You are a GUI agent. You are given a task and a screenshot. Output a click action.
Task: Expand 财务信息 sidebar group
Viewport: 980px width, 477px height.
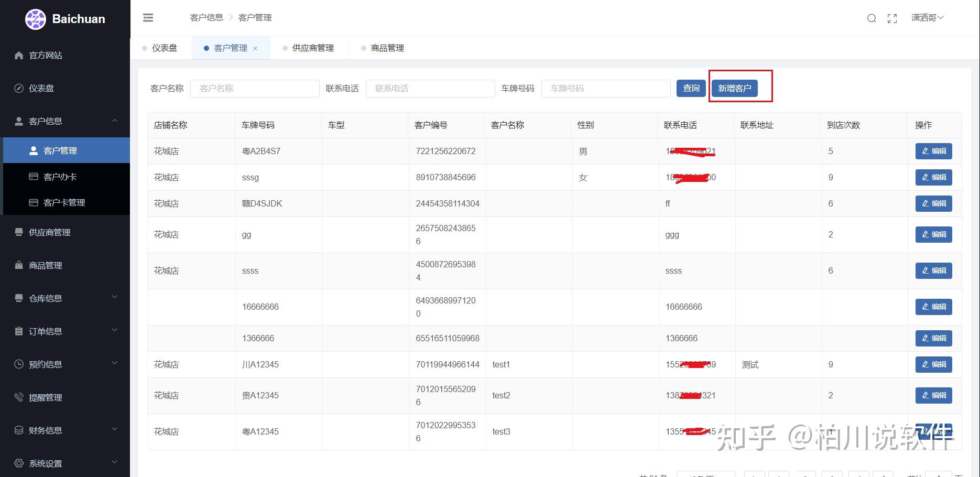(x=65, y=430)
